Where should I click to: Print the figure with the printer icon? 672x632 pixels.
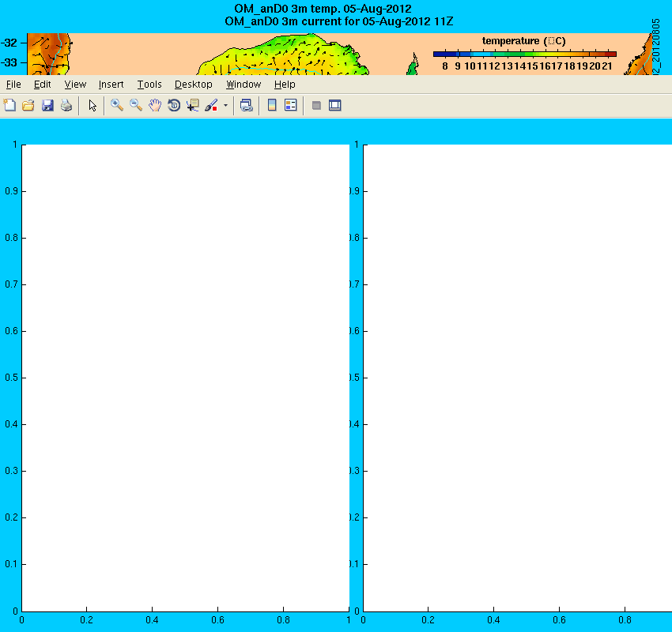click(x=66, y=105)
